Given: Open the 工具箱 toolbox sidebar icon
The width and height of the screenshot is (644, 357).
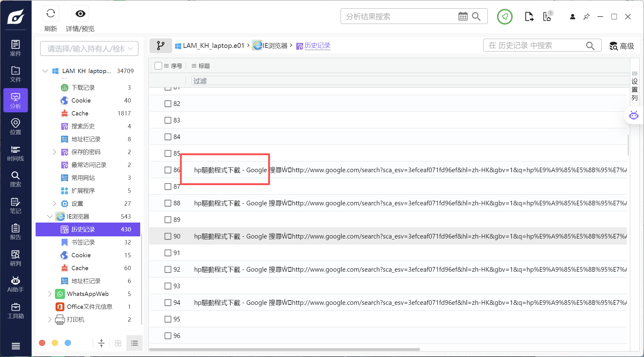Looking at the screenshot, I should [x=15, y=311].
